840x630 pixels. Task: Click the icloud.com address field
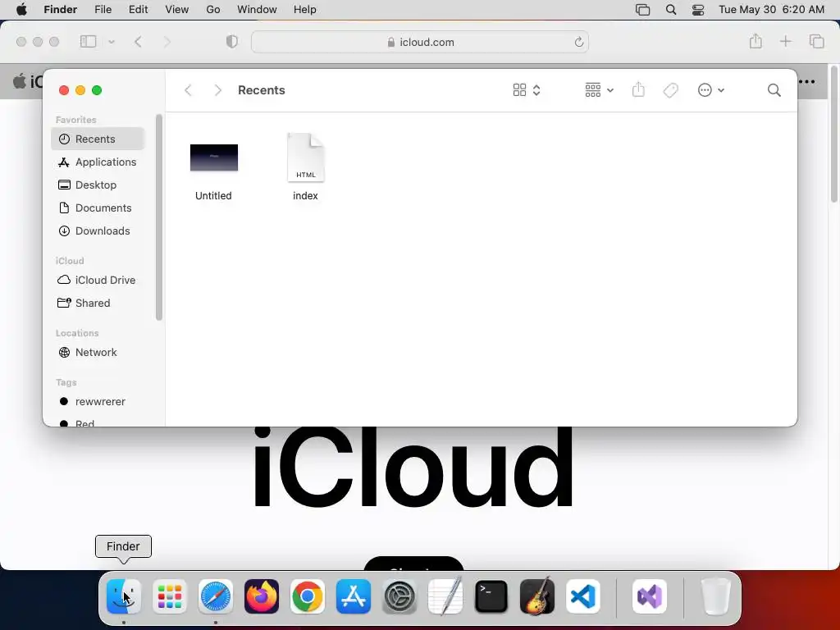420,42
